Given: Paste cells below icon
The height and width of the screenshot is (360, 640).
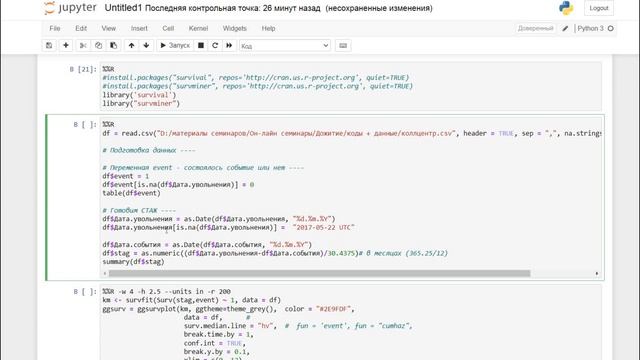Looking at the screenshot, I should click(x=113, y=45).
